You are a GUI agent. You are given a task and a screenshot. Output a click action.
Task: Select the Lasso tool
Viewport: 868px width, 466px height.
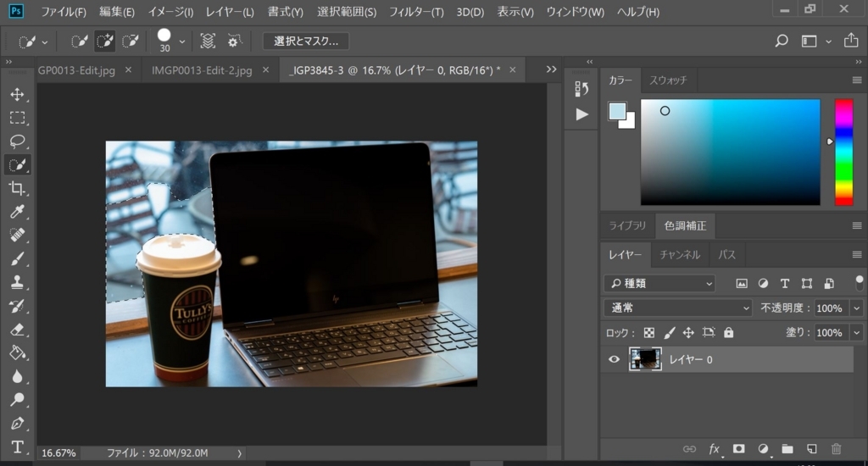pyautogui.click(x=17, y=141)
